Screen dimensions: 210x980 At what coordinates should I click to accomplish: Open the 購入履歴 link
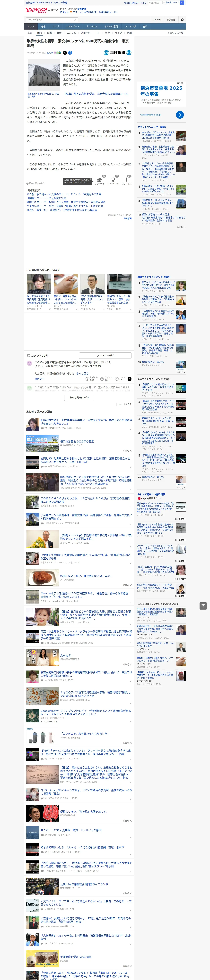tap(171, 20)
